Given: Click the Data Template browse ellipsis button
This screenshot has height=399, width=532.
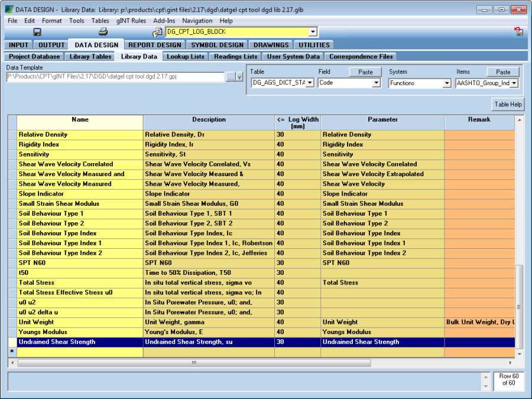Looking at the screenshot, I should tap(230, 77).
